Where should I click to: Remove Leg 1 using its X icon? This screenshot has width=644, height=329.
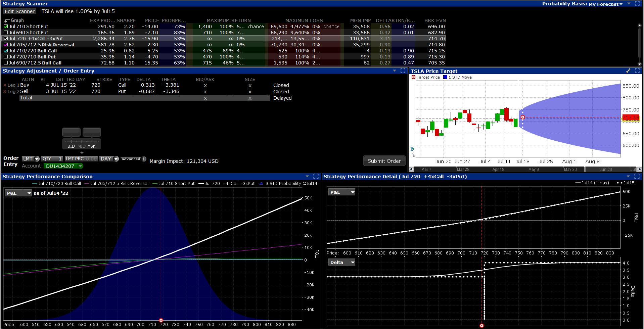click(5, 85)
